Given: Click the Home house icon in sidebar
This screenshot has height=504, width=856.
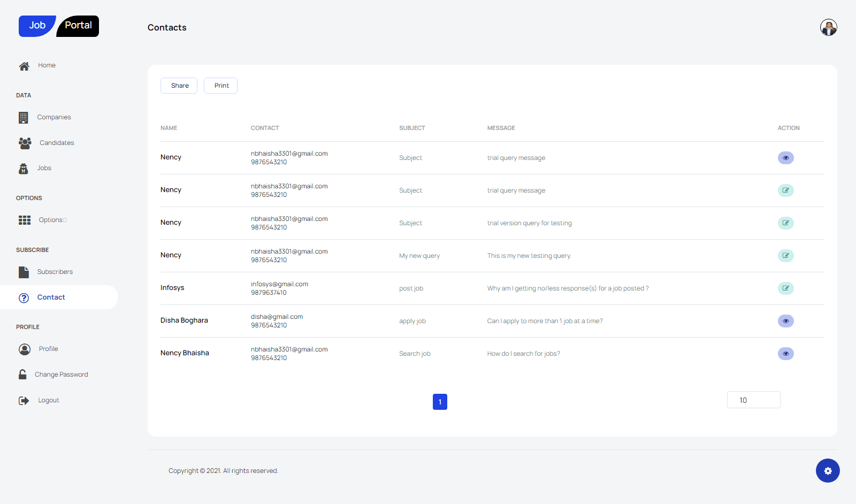Looking at the screenshot, I should (24, 66).
